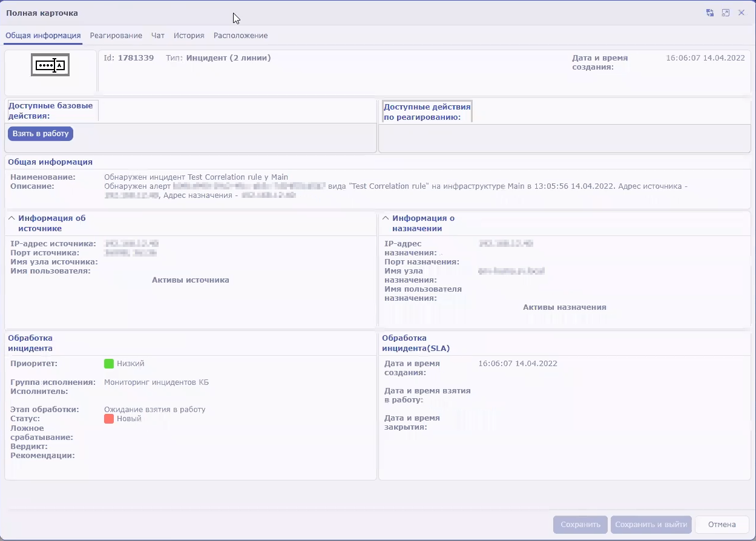
Task: Click the red Новый status indicator
Action: [x=108, y=418]
